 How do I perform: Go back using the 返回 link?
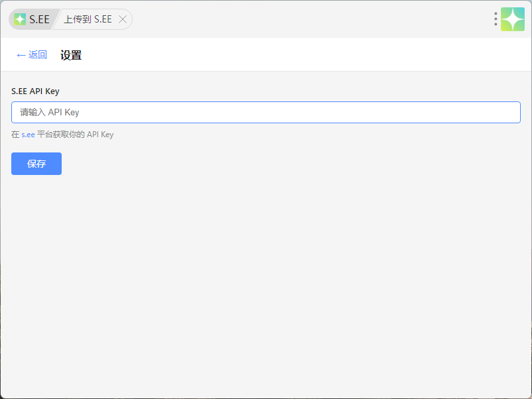point(32,54)
